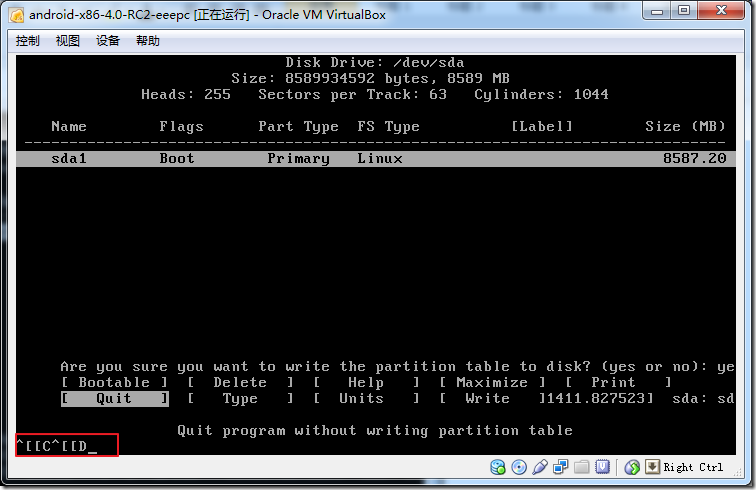
Task: Click the Part Type column header
Action: [298, 127]
